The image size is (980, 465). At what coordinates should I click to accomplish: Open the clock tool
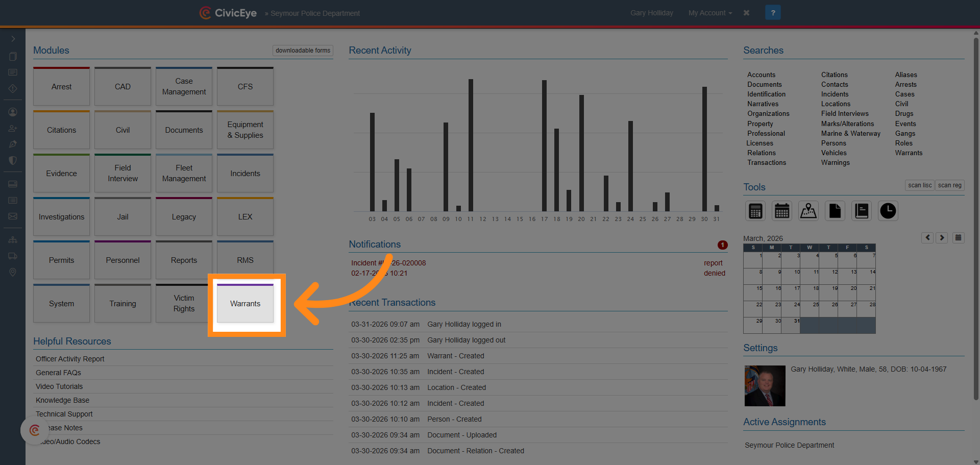(x=888, y=211)
